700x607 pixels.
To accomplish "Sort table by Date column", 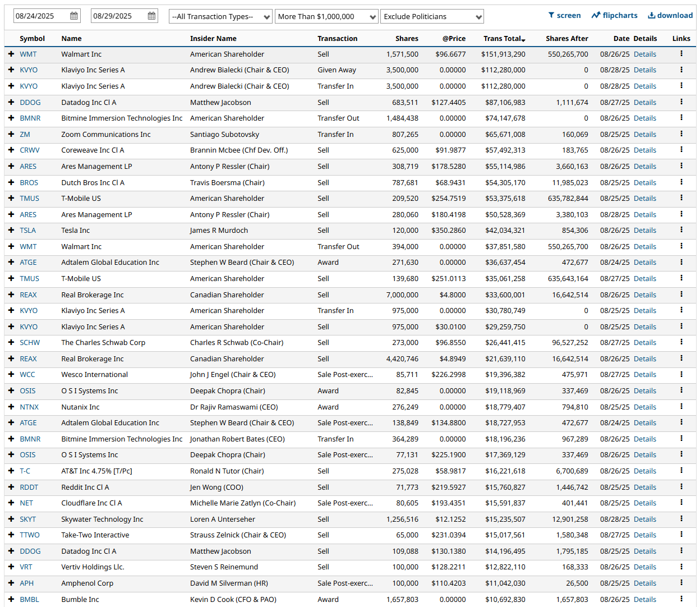I will click(x=621, y=39).
